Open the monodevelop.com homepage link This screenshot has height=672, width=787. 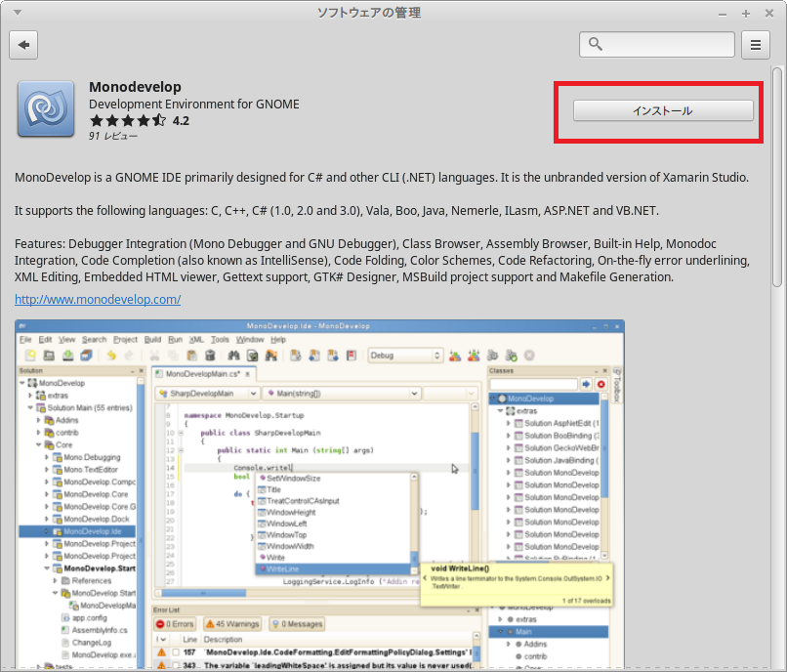point(98,299)
